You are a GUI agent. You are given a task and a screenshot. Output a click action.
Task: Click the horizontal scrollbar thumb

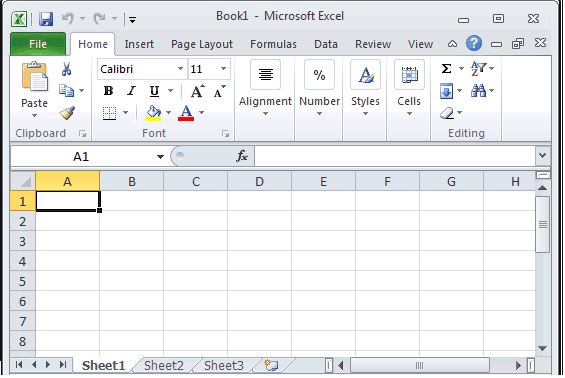420,365
